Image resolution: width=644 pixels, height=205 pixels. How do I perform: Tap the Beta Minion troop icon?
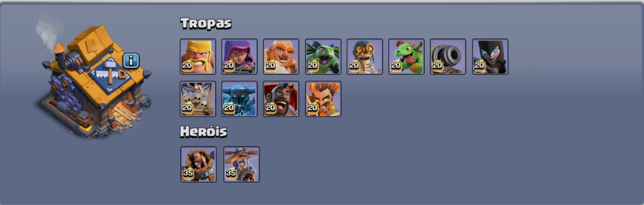pos(323,56)
